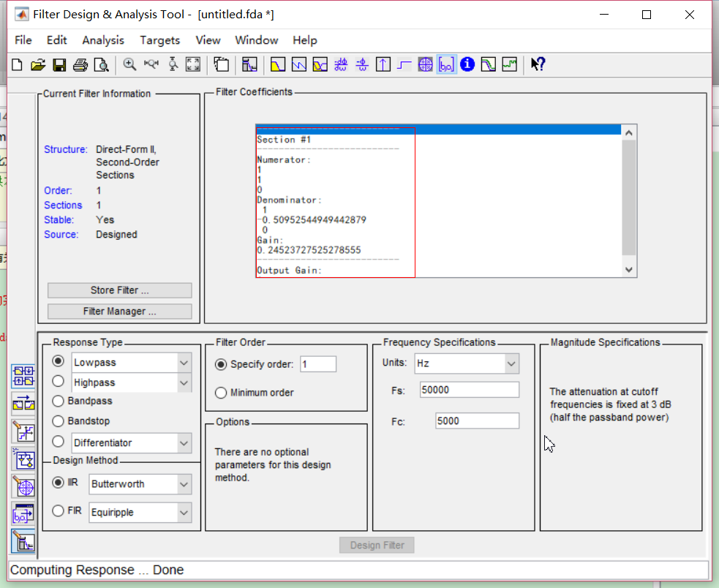
Task: Choose the Specify order option
Action: [221, 365]
